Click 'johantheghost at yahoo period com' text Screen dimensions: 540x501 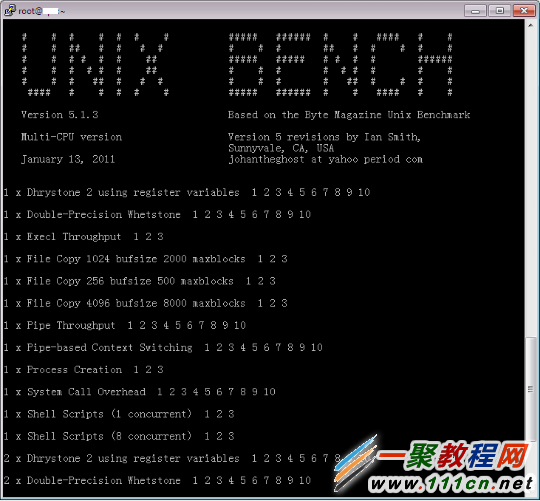click(325, 159)
